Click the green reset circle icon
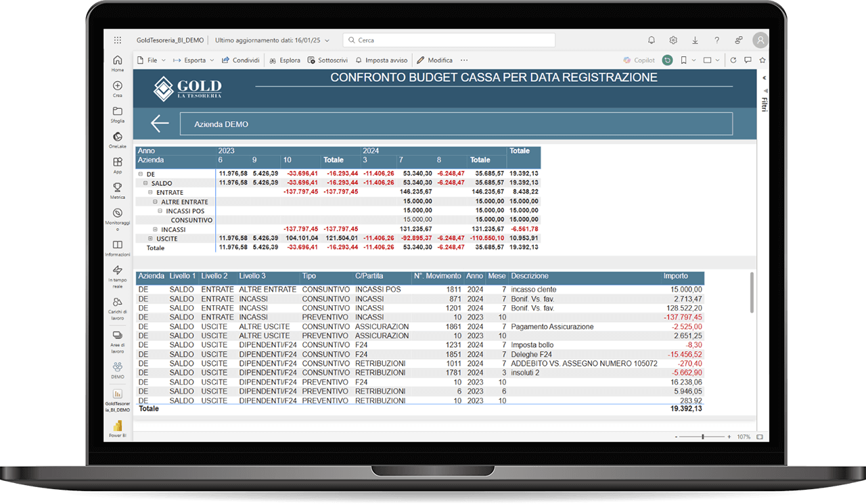 point(667,60)
